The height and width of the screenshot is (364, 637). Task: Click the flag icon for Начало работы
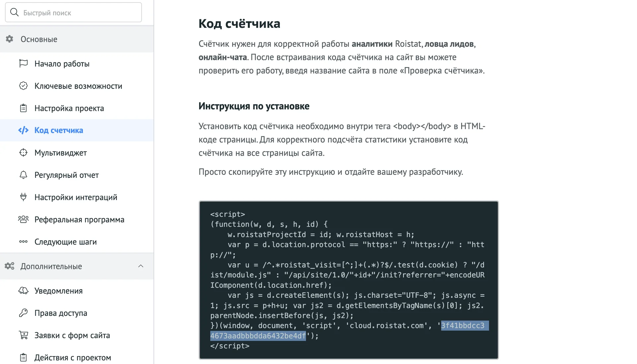point(23,63)
